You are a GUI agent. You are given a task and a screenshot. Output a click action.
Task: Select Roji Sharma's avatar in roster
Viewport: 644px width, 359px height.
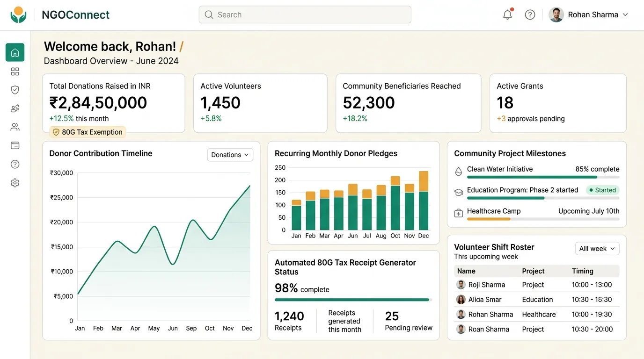tap(461, 285)
